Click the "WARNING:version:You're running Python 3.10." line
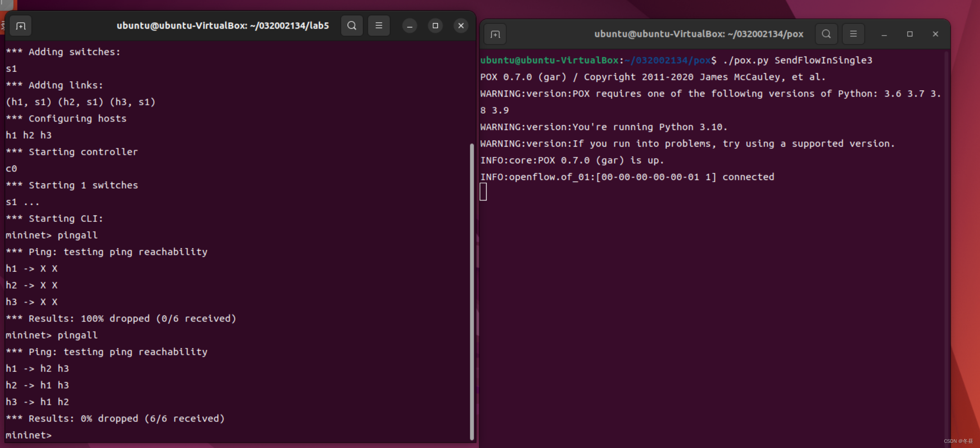Viewport: 980px width, 448px height. [x=604, y=127]
